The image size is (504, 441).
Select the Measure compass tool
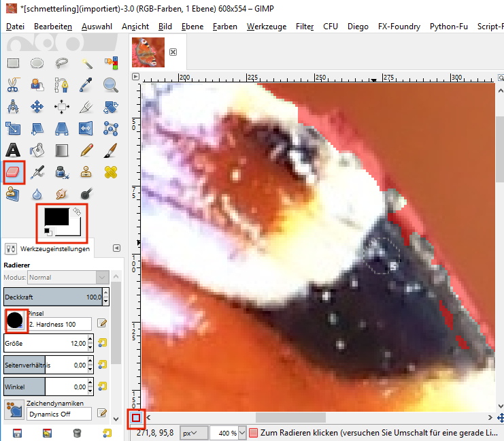[x=13, y=107]
